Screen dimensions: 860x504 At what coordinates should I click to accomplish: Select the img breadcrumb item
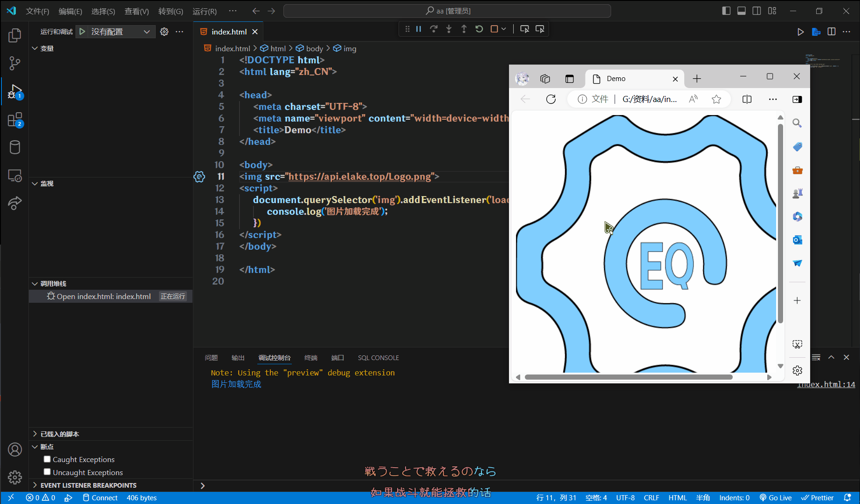tap(345, 48)
